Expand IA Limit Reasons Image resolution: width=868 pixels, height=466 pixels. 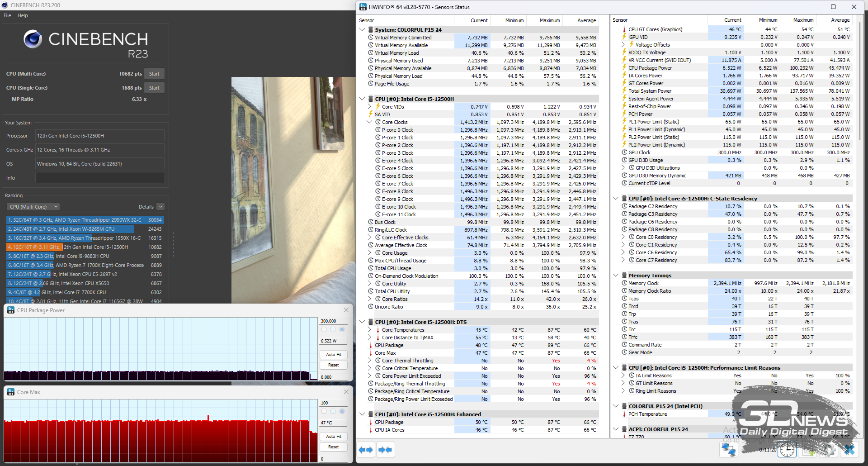(623, 376)
